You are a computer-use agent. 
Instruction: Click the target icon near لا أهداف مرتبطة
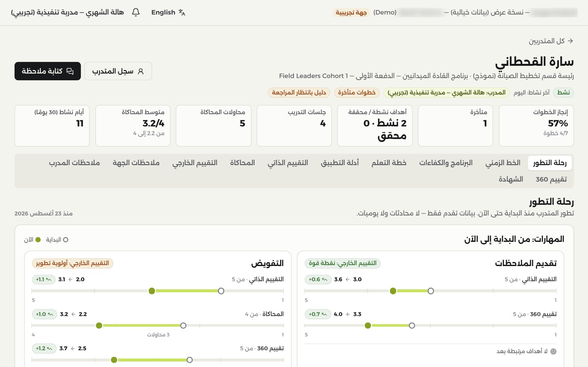tap(553, 351)
